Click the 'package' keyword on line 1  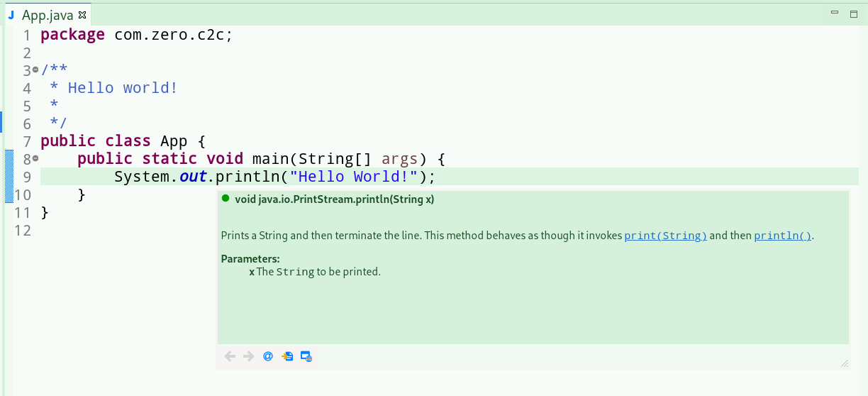tap(73, 35)
